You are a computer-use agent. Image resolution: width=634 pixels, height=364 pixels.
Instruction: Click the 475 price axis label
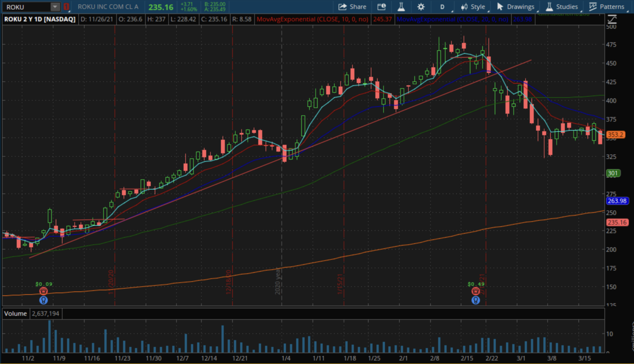point(611,45)
